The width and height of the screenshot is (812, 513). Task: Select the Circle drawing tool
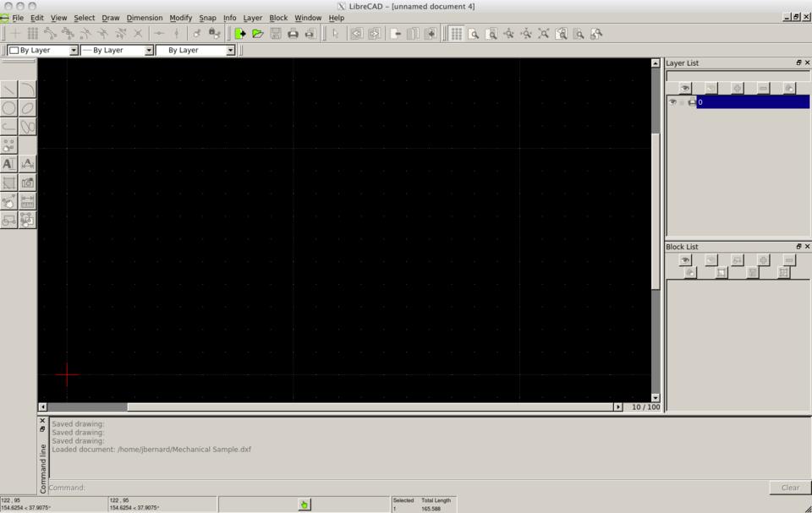tap(8, 108)
